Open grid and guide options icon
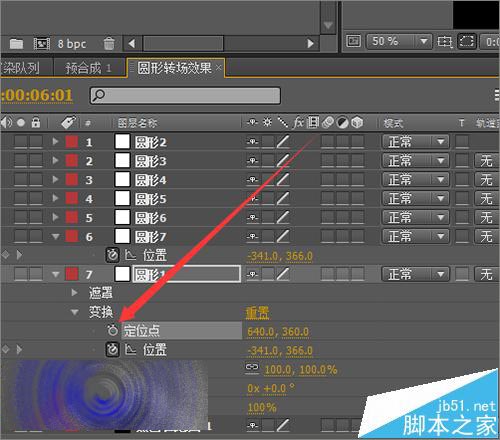Viewport: 500px width, 440px height. [444, 42]
